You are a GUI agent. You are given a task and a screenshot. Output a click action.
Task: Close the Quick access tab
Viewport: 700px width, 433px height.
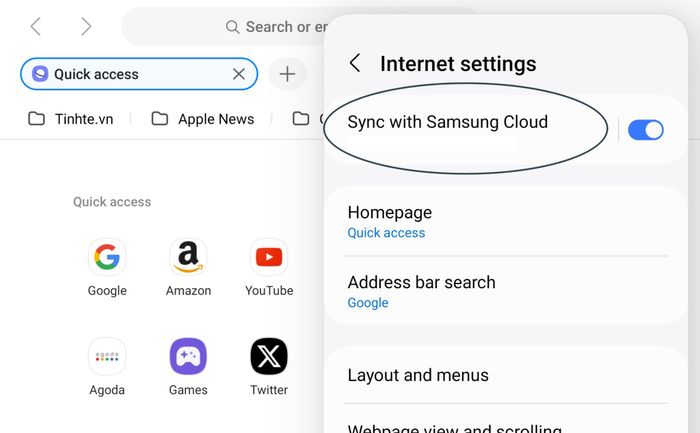click(239, 74)
